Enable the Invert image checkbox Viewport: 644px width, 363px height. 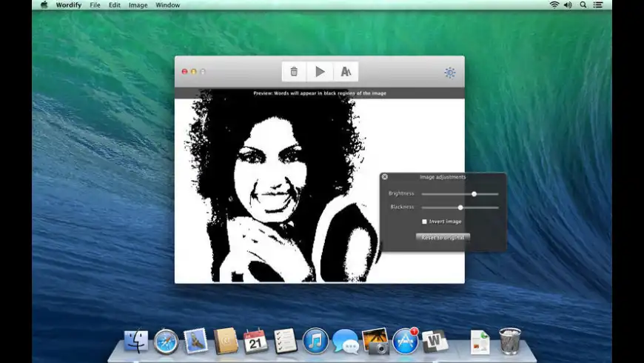pos(425,222)
